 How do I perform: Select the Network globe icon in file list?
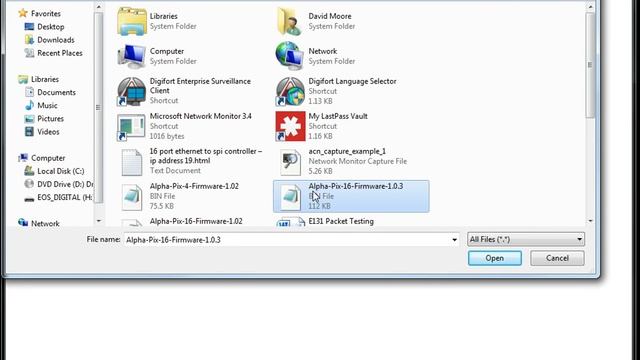click(x=290, y=56)
